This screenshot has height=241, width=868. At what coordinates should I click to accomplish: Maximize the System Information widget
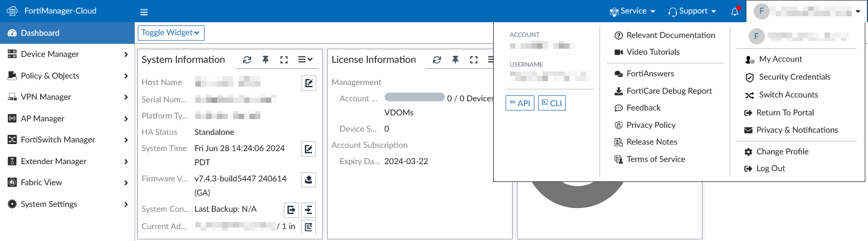click(x=284, y=60)
